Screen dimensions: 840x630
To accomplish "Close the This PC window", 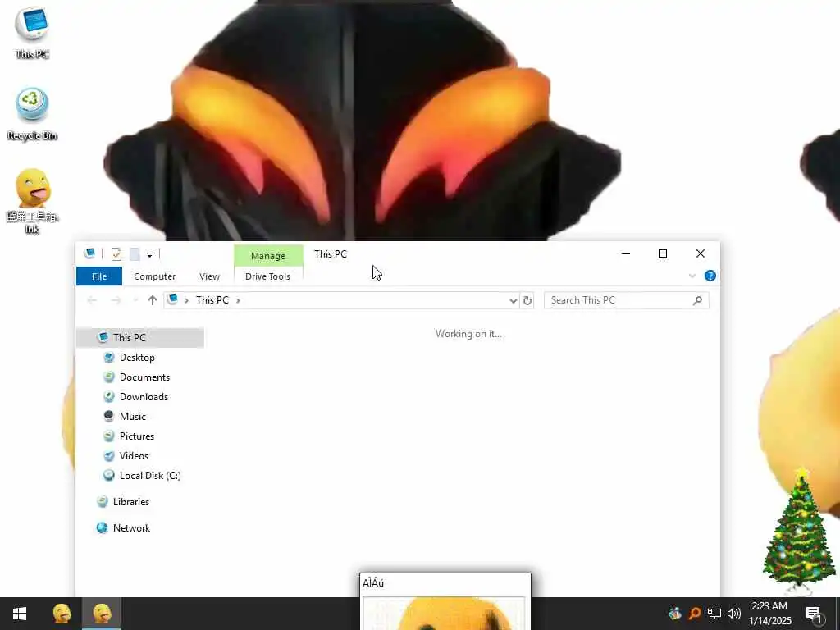I will [x=701, y=254].
